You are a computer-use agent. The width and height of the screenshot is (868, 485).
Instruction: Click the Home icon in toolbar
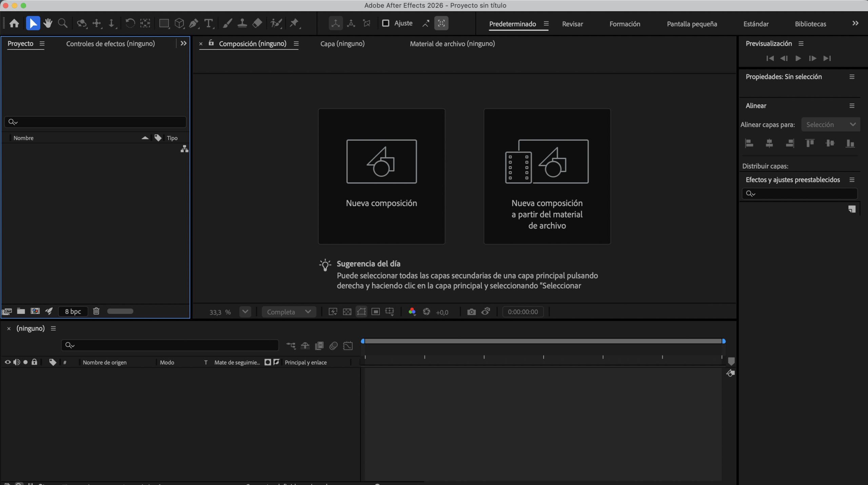[x=14, y=23]
